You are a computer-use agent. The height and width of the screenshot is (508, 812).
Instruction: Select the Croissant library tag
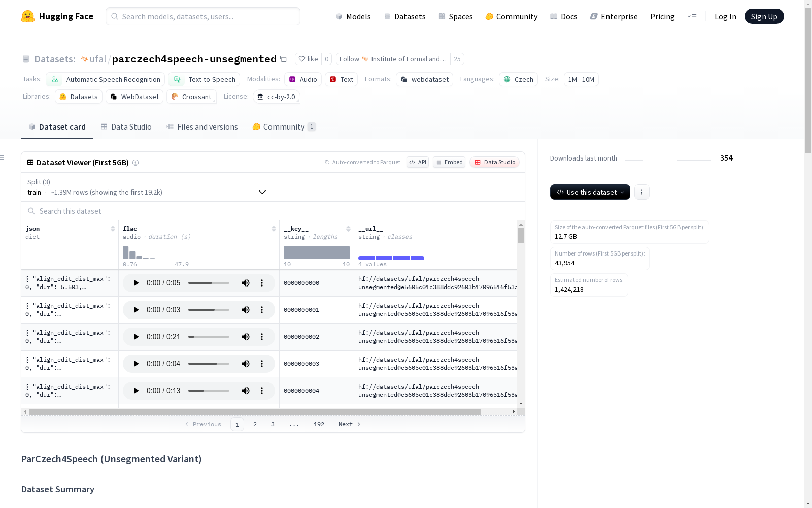[x=191, y=97]
